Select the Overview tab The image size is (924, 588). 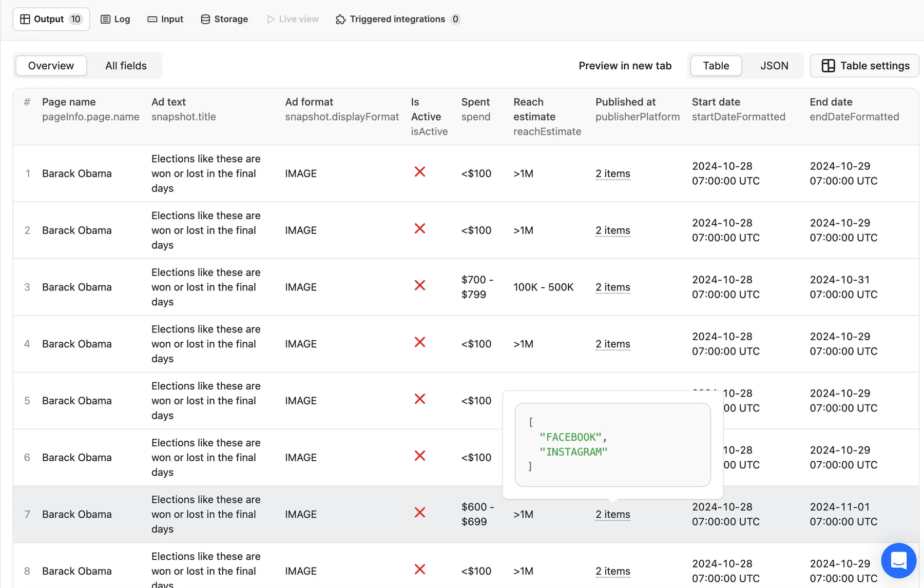click(51, 66)
